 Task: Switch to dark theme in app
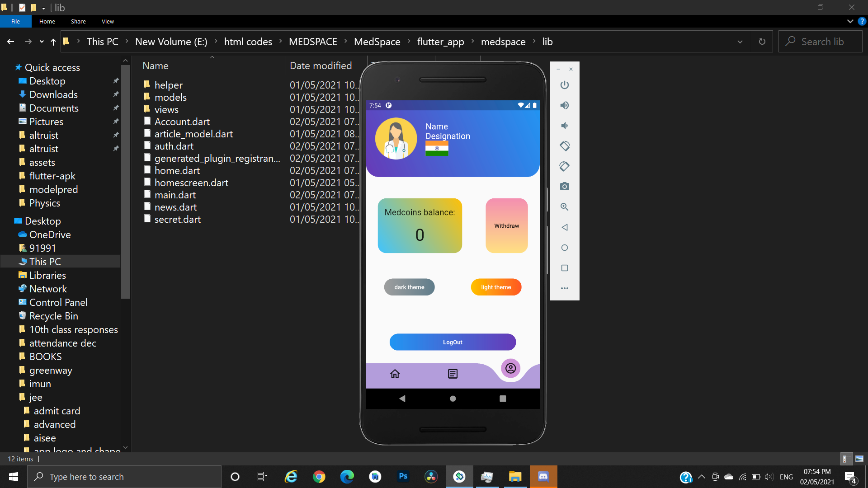click(409, 287)
